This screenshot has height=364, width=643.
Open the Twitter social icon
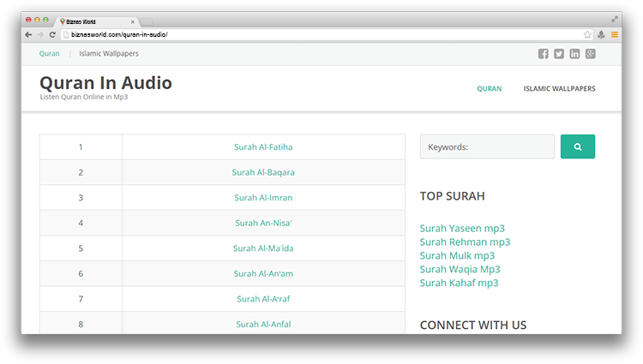click(x=559, y=54)
